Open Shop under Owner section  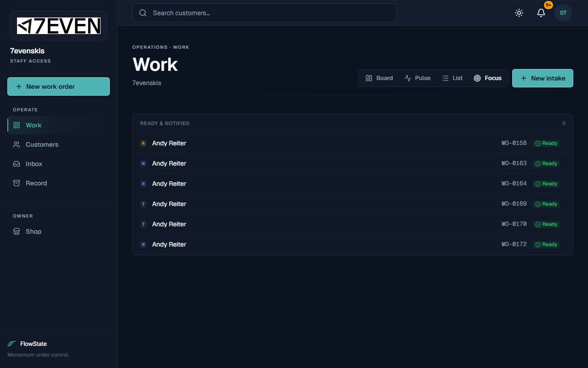58,231
